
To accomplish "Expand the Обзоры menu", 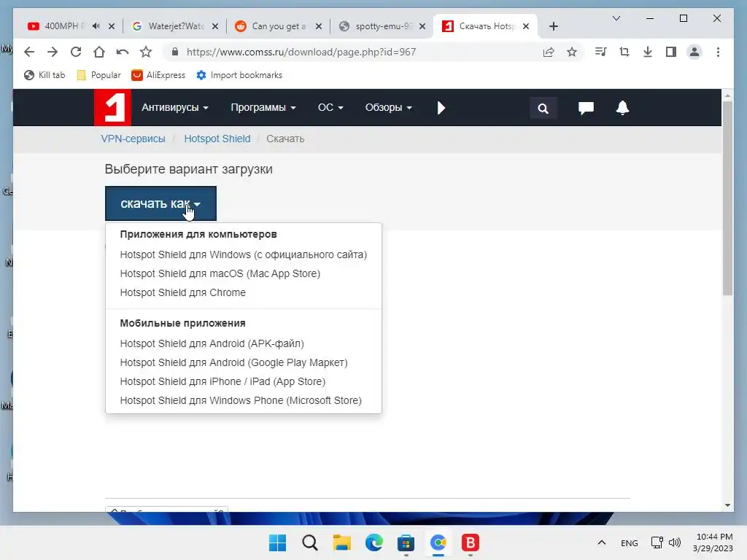I will pos(388,108).
